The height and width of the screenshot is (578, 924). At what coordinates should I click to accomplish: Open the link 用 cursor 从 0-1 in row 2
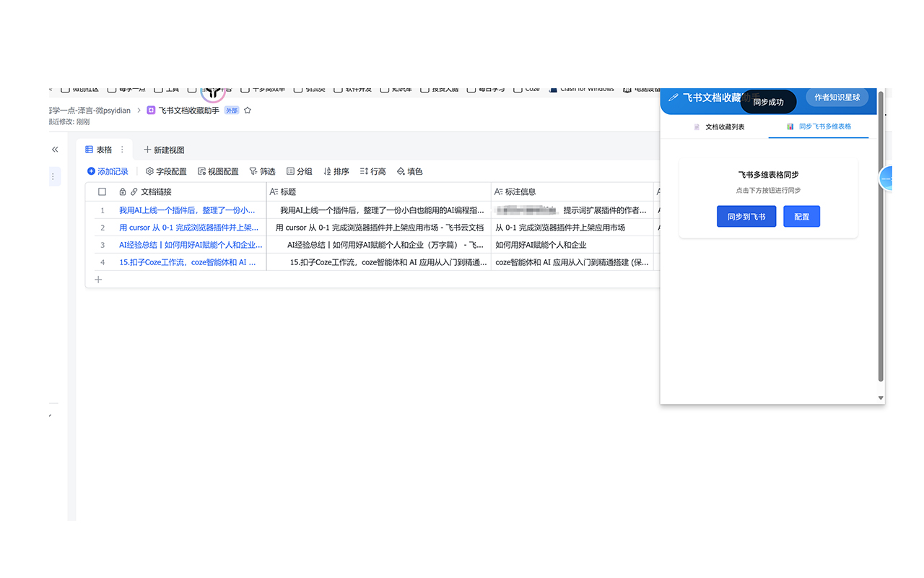pos(189,228)
